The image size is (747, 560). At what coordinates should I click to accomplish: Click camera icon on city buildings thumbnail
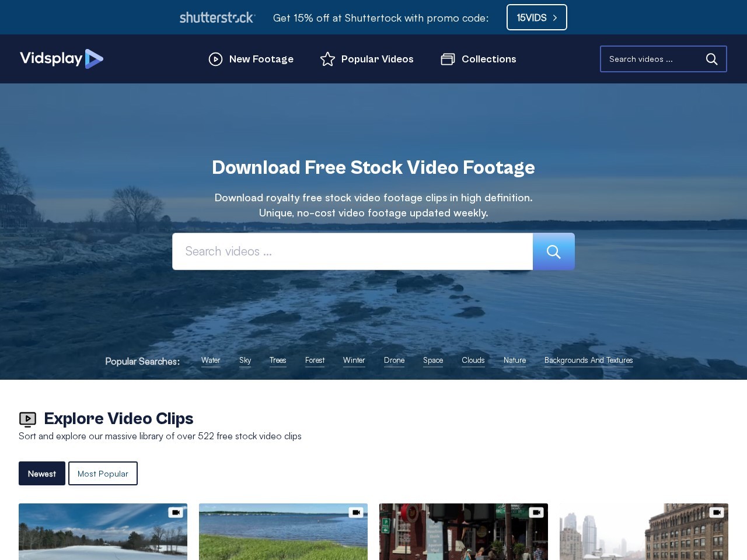tap(717, 512)
